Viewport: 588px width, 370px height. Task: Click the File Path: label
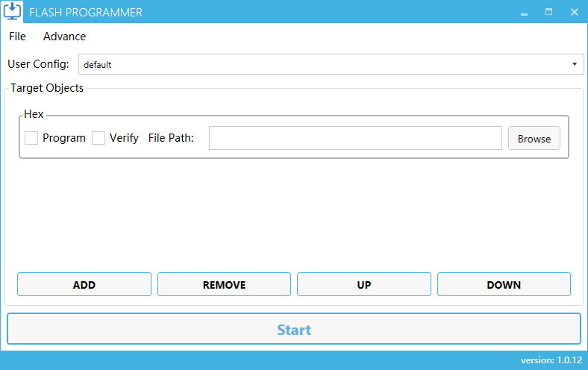pyautogui.click(x=171, y=138)
